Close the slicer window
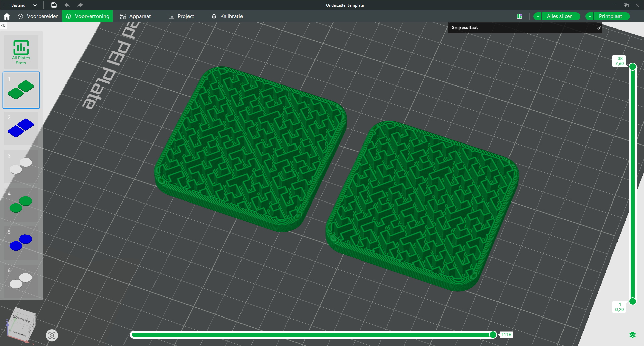 click(637, 5)
